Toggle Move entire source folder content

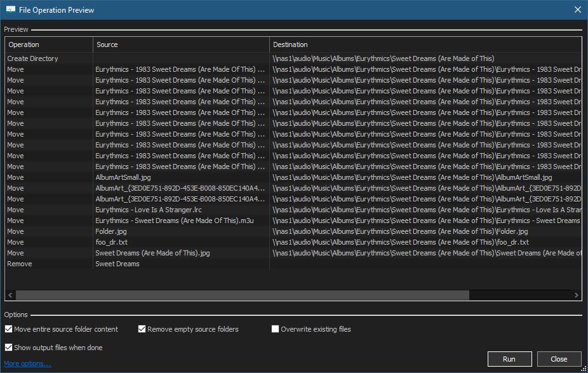point(9,329)
